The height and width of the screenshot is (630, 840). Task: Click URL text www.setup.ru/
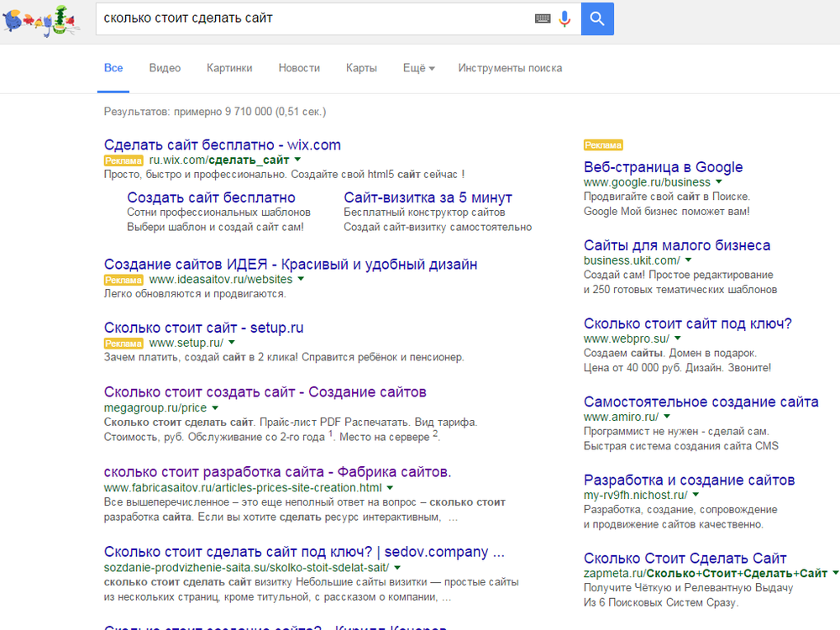(186, 343)
